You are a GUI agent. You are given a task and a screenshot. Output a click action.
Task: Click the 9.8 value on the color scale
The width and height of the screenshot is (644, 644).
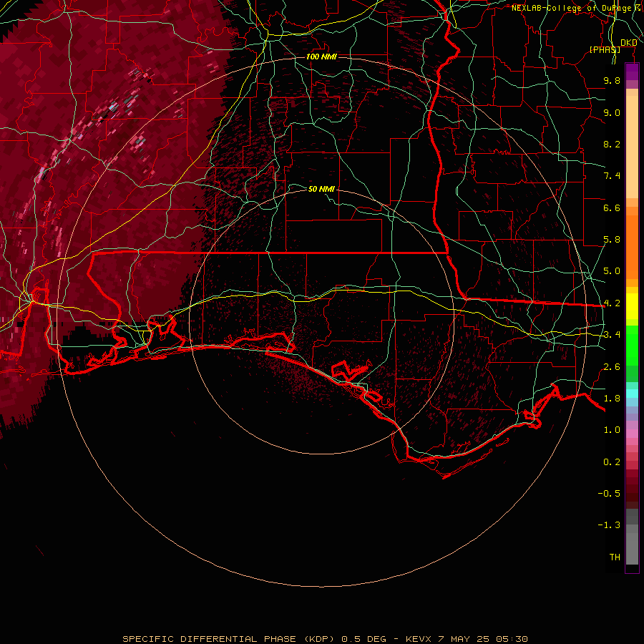(612, 80)
